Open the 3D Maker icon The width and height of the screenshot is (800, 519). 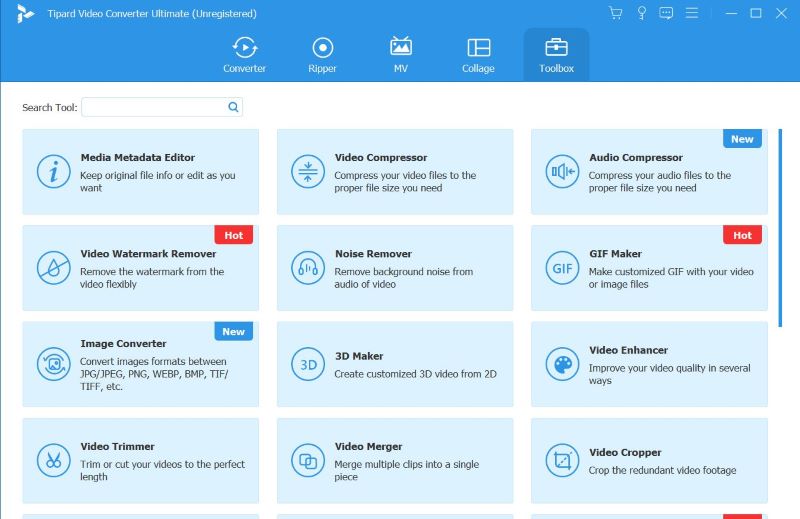point(308,364)
